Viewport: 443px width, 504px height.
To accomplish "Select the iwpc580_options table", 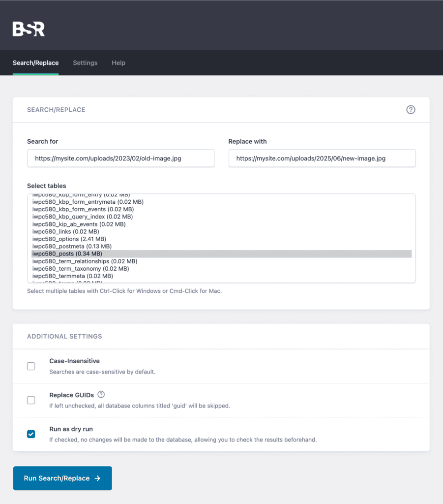I will click(69, 239).
